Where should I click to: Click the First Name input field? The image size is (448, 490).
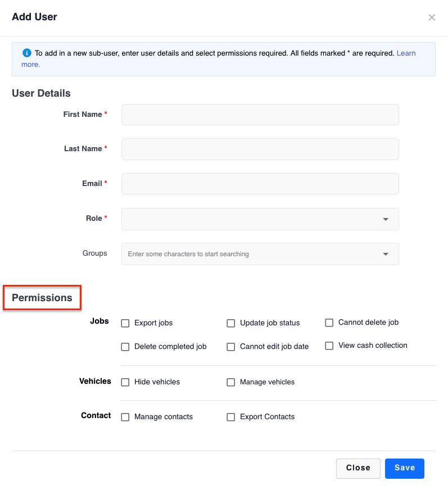click(x=260, y=115)
